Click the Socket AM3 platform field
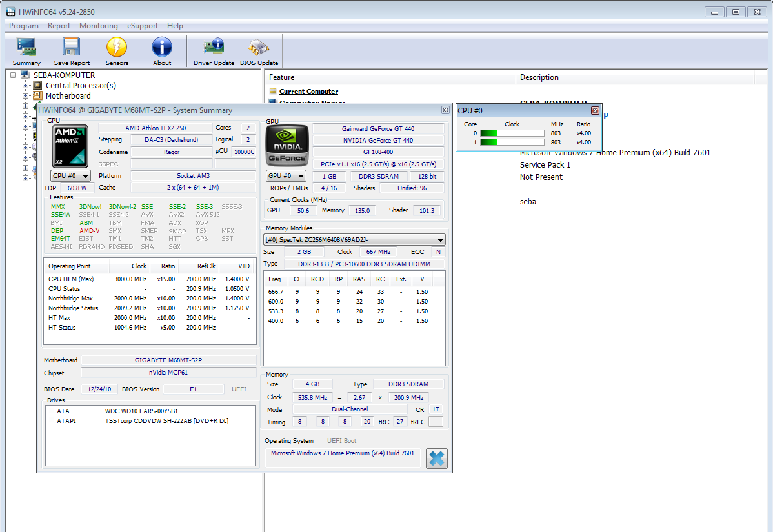The image size is (773, 532). 193,176
